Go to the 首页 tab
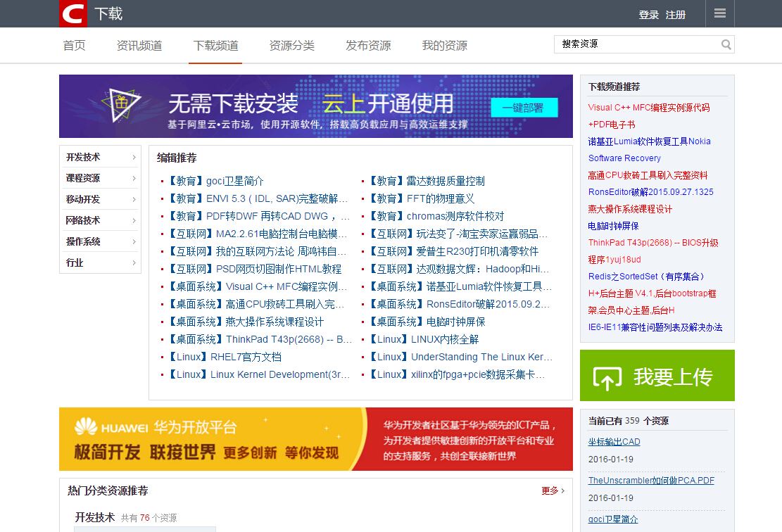The width and height of the screenshot is (782, 532). (x=75, y=45)
